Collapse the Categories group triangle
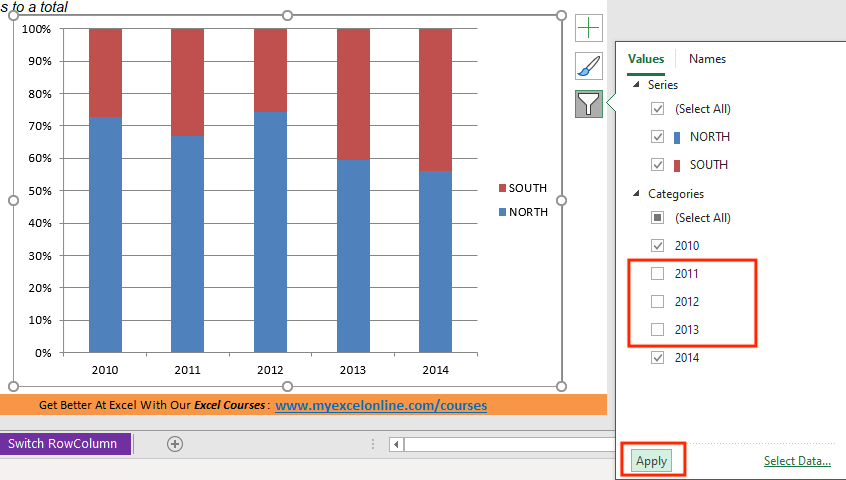Image resolution: width=846 pixels, height=480 pixels. point(636,193)
